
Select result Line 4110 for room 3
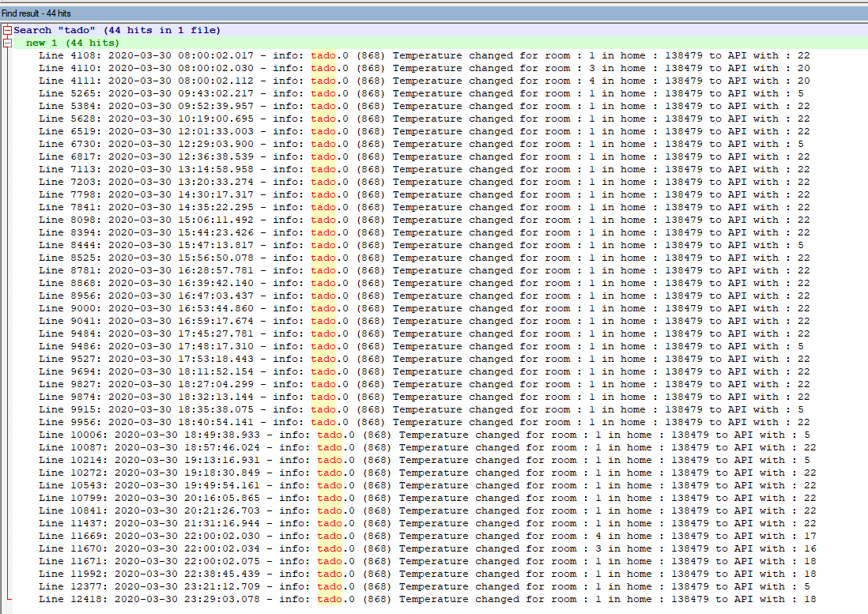click(424, 69)
